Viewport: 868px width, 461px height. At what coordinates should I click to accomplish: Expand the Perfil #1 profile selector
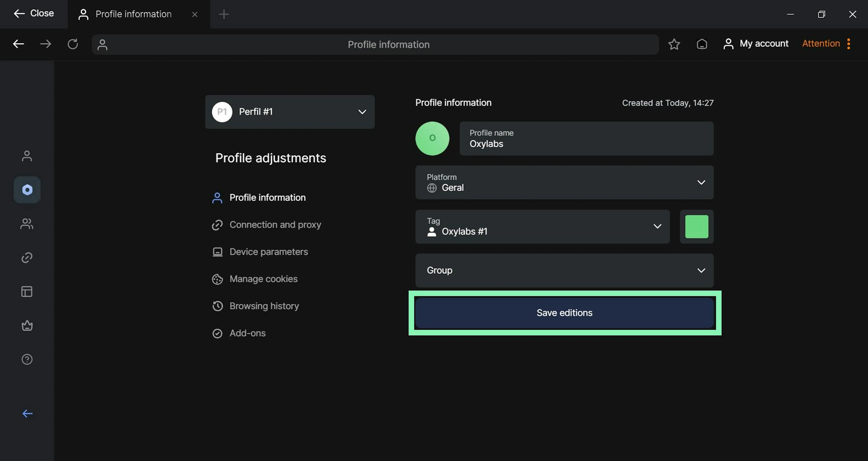pos(290,112)
